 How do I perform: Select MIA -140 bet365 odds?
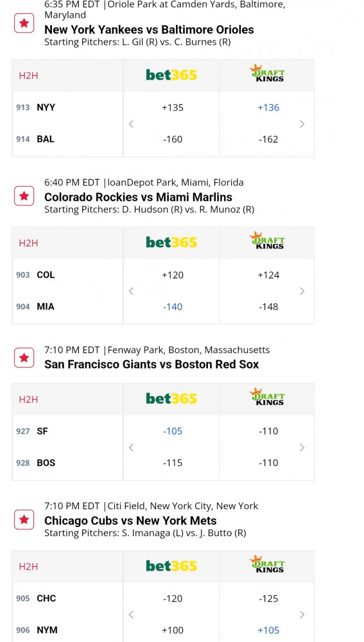173,307
